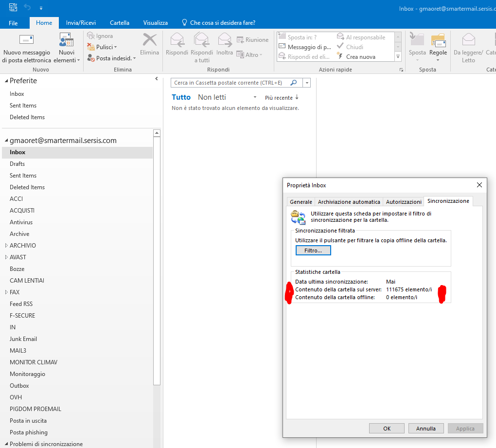This screenshot has width=496, height=448.
Task: Click the search magnifier icon
Action: point(293,83)
